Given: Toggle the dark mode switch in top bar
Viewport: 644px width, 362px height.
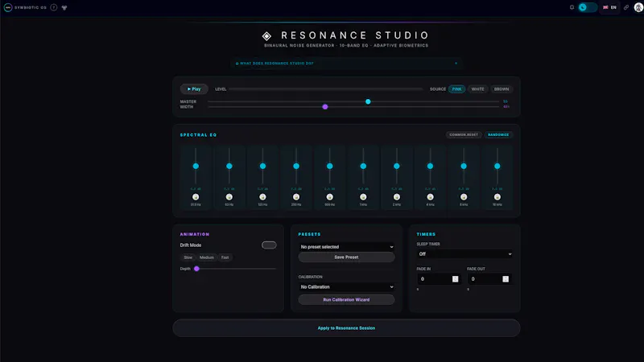Looking at the screenshot, I should [x=588, y=7].
